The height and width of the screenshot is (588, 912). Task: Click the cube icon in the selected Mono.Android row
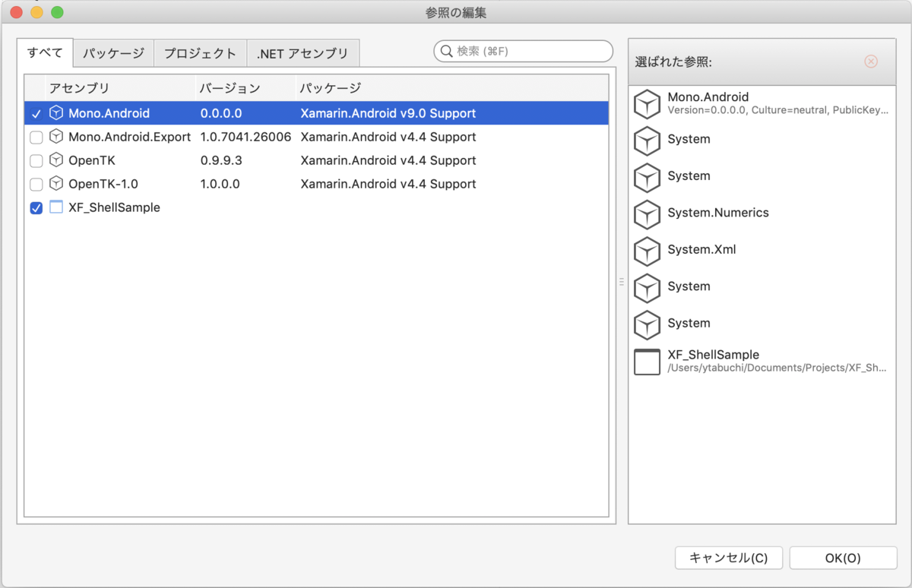pyautogui.click(x=56, y=113)
